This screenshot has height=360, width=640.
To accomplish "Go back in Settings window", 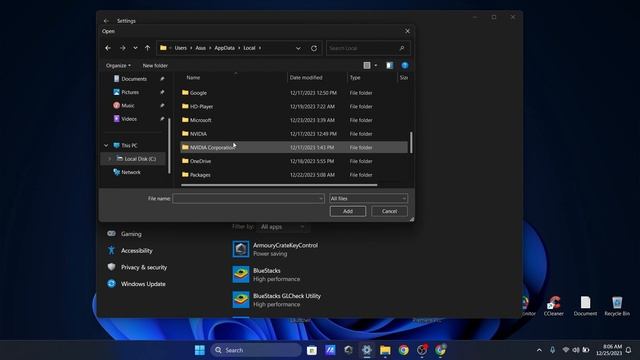I will [106, 21].
